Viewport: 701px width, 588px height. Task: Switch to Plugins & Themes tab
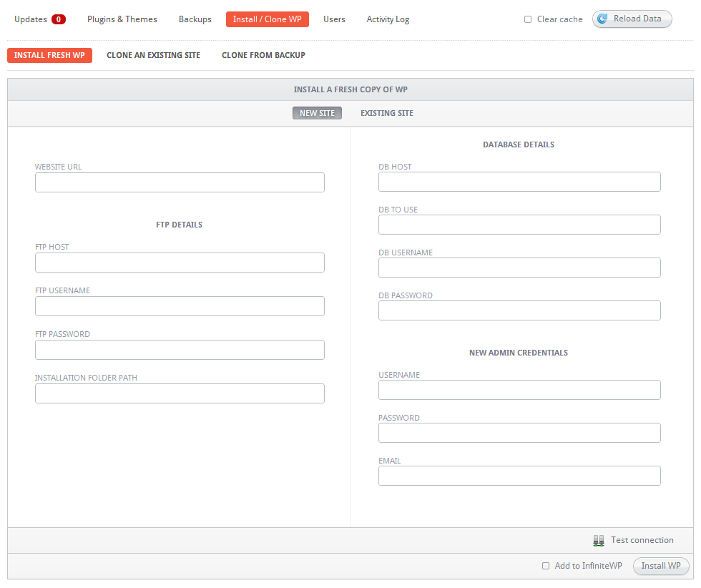[122, 19]
